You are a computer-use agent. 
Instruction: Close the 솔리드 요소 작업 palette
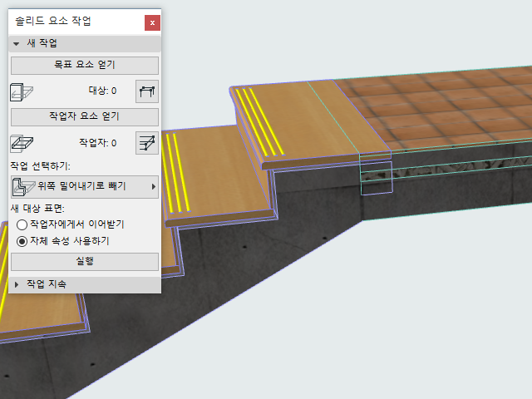[x=152, y=22]
